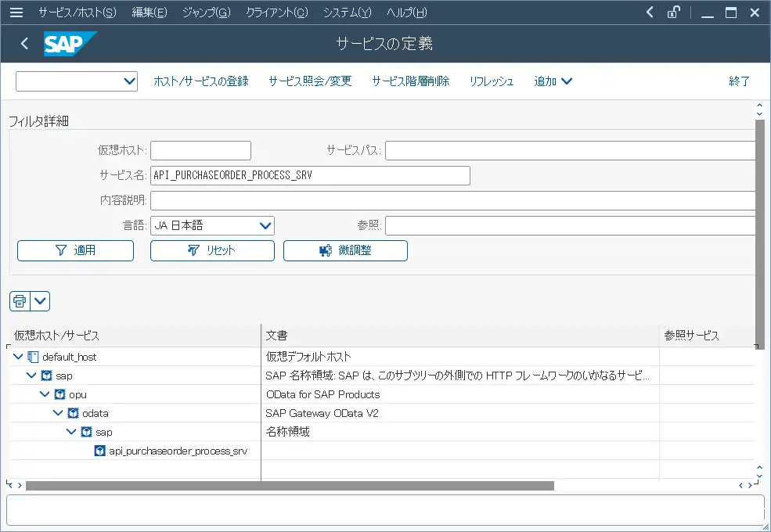
Task: Open the 言語 language dropdown
Action: pos(266,225)
